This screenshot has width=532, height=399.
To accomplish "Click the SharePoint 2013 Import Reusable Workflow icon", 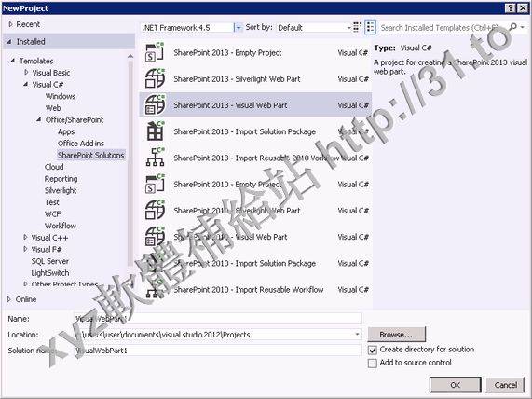I will click(x=155, y=158).
